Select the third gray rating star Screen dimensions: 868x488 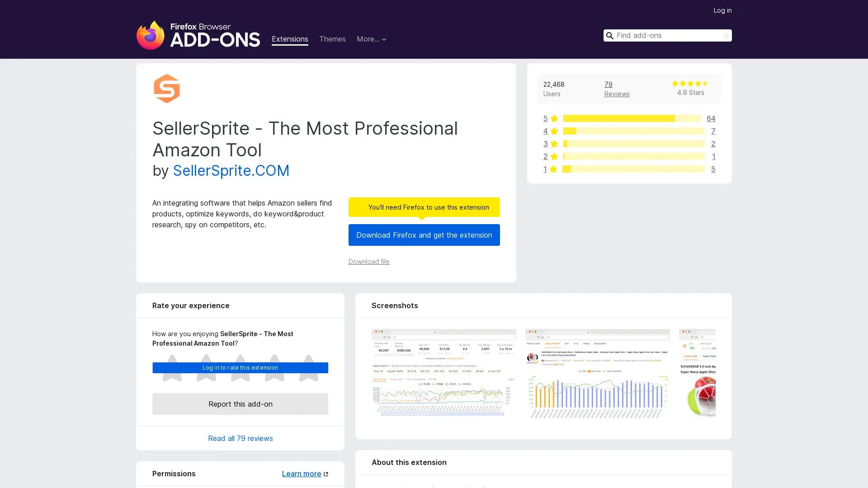tap(240, 368)
